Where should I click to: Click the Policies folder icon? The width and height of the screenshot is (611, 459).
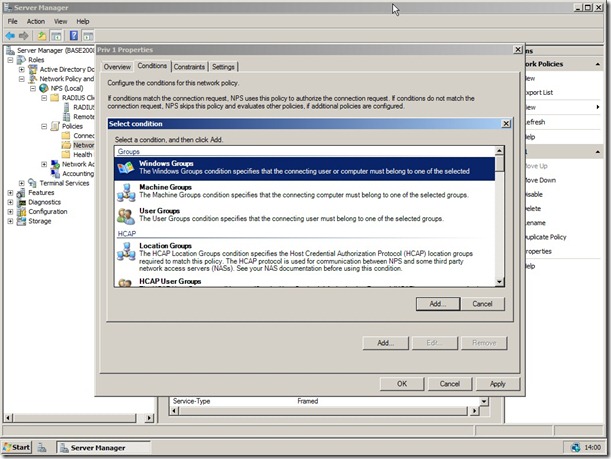click(55, 126)
